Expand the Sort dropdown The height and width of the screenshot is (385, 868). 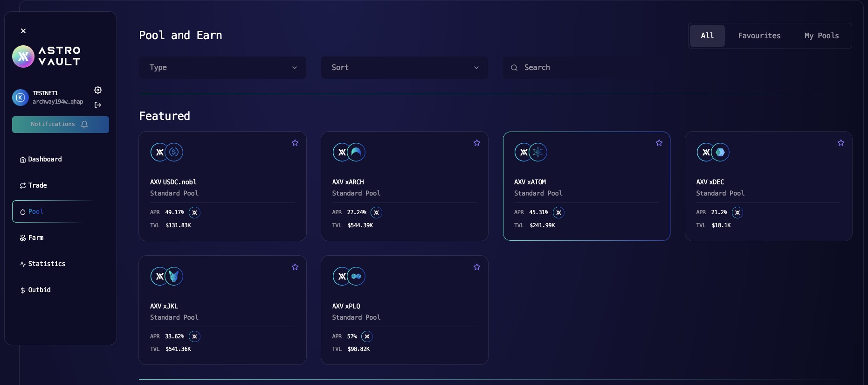(404, 68)
